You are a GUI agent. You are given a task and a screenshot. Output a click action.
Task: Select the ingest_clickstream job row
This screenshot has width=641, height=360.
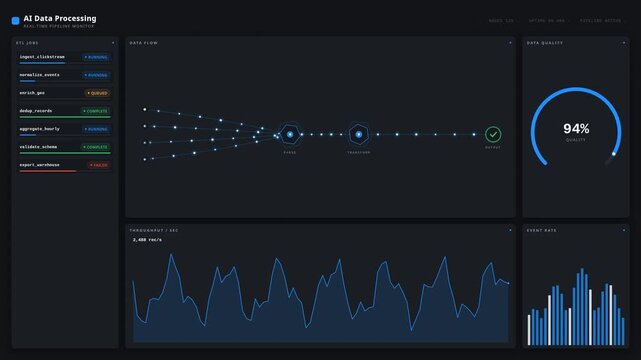[x=65, y=58]
